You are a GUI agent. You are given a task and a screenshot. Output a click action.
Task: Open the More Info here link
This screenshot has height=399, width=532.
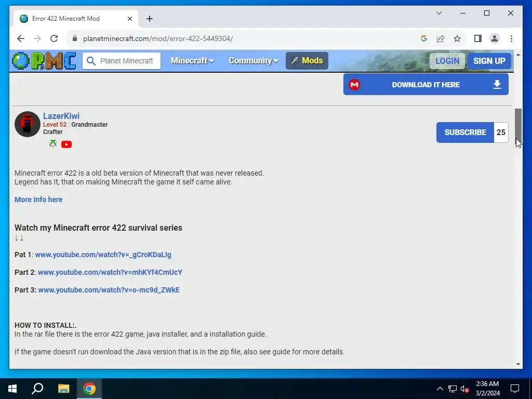pyautogui.click(x=38, y=199)
